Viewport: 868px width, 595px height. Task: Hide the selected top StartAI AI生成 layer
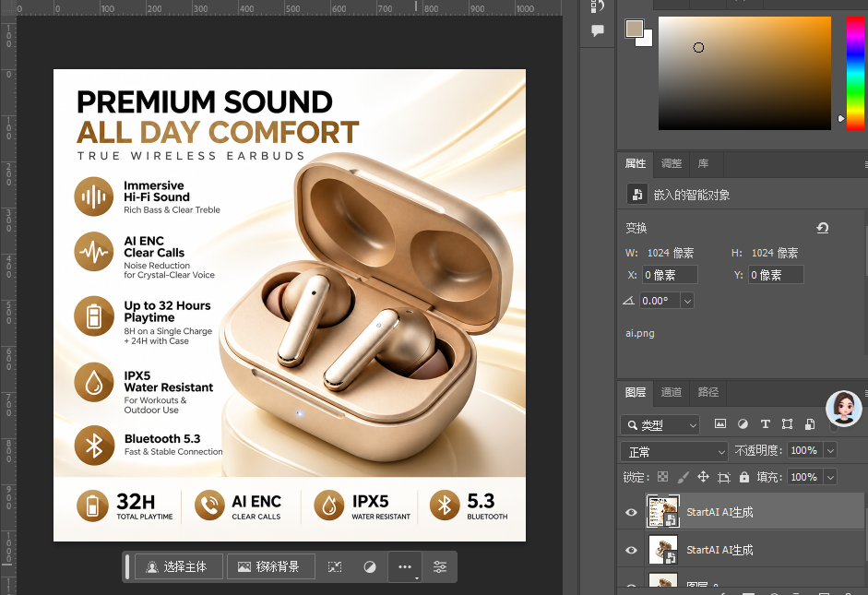(631, 512)
